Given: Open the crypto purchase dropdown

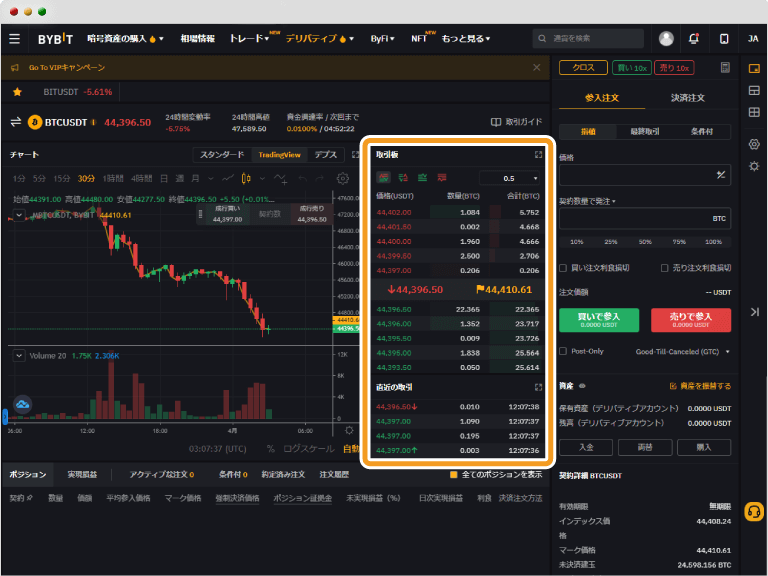Looking at the screenshot, I should 125,39.
